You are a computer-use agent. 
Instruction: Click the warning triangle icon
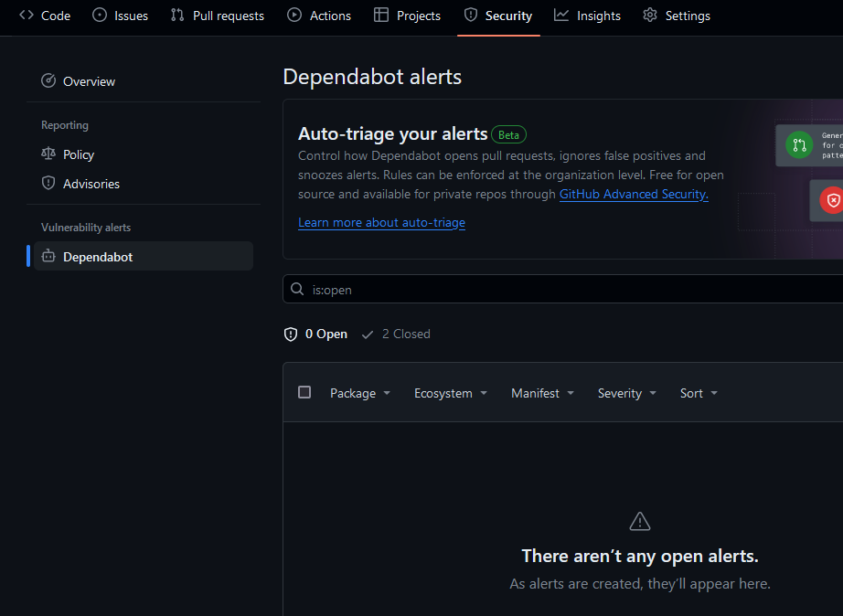click(x=640, y=521)
